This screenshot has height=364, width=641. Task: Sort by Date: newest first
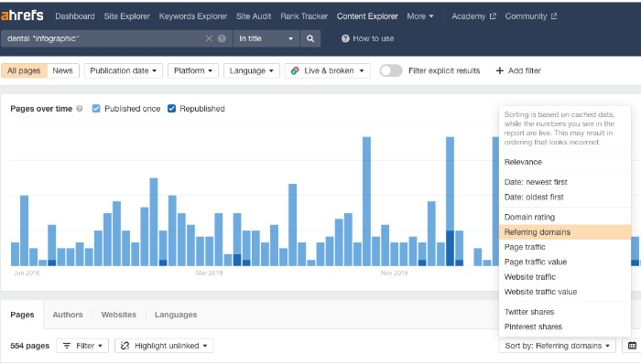click(x=565, y=182)
